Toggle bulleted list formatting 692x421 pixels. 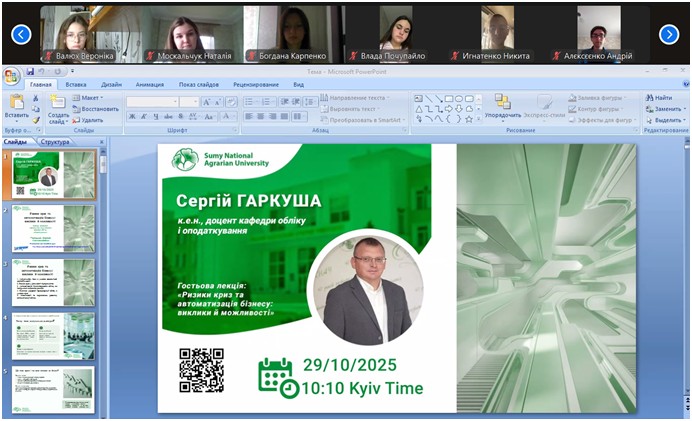point(250,101)
